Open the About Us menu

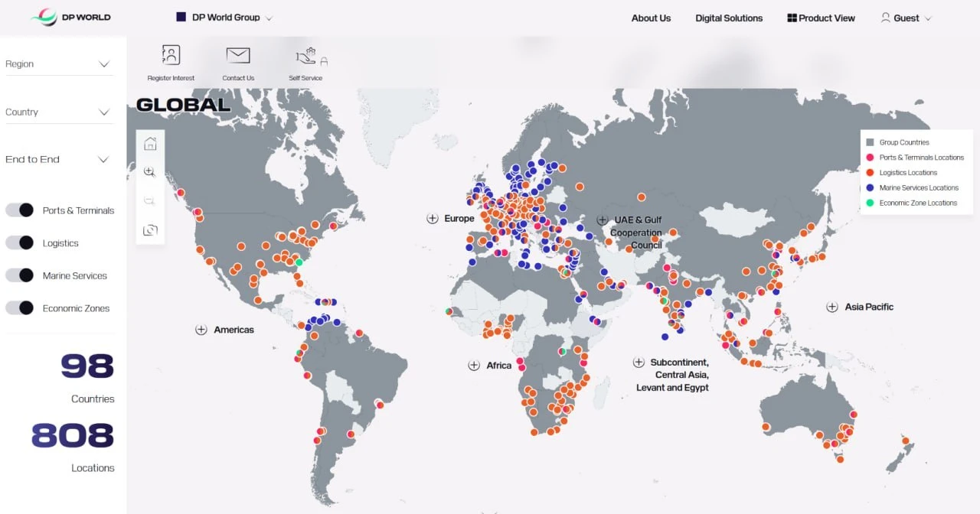click(651, 18)
